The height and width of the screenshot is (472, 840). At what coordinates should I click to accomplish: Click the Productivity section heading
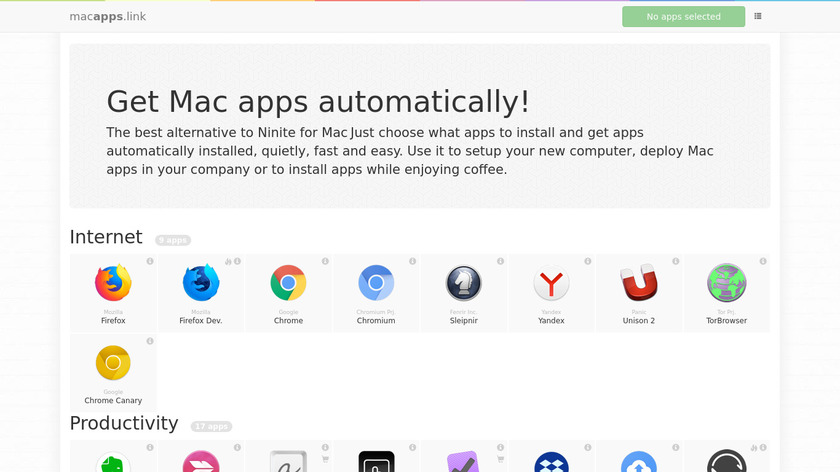point(124,423)
